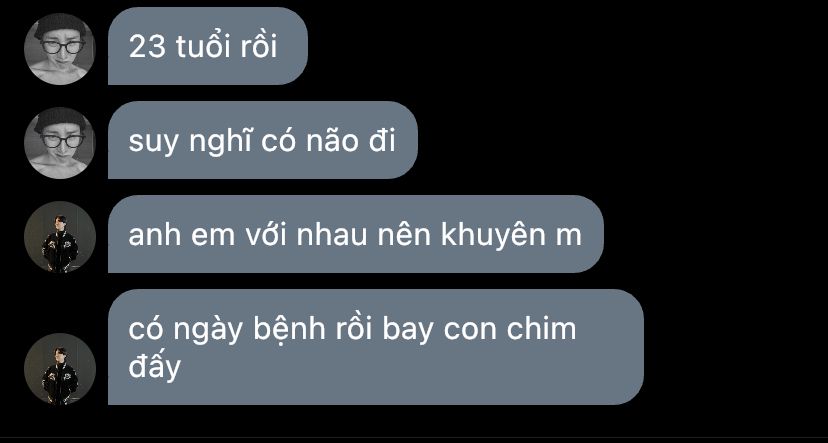Image resolution: width=828 pixels, height=443 pixels.
Task: Click the "anh em với nhau nên khuyên m" bubble
Action: click(356, 234)
